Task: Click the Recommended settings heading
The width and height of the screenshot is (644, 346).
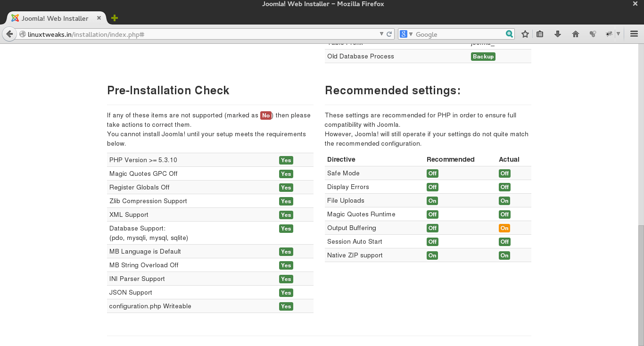Action: [393, 91]
